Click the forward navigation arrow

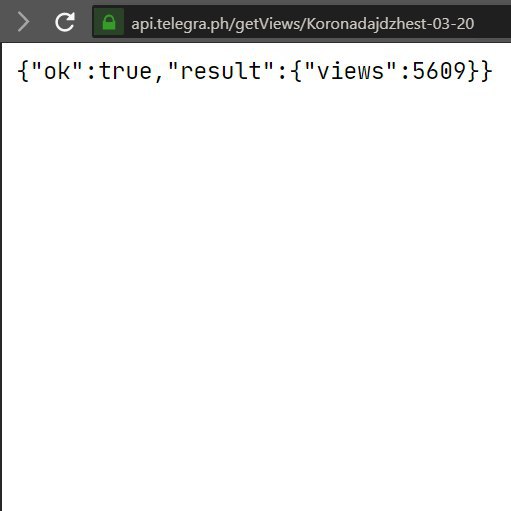(x=24, y=22)
